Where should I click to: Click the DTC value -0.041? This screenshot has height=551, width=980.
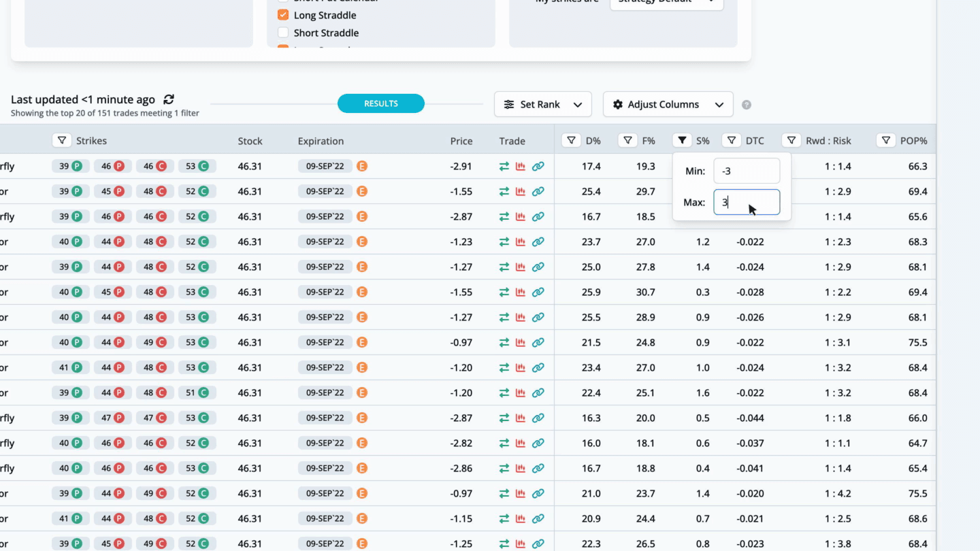coord(750,468)
